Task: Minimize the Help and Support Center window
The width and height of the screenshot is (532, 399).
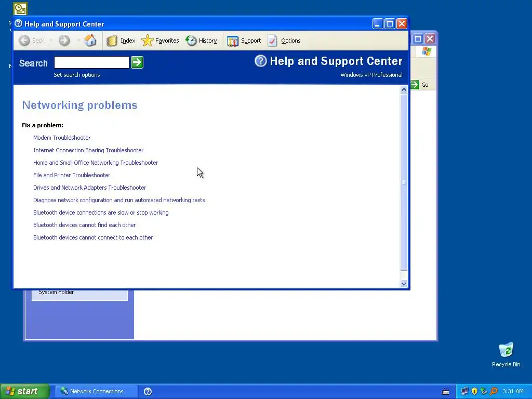Action: [x=378, y=24]
